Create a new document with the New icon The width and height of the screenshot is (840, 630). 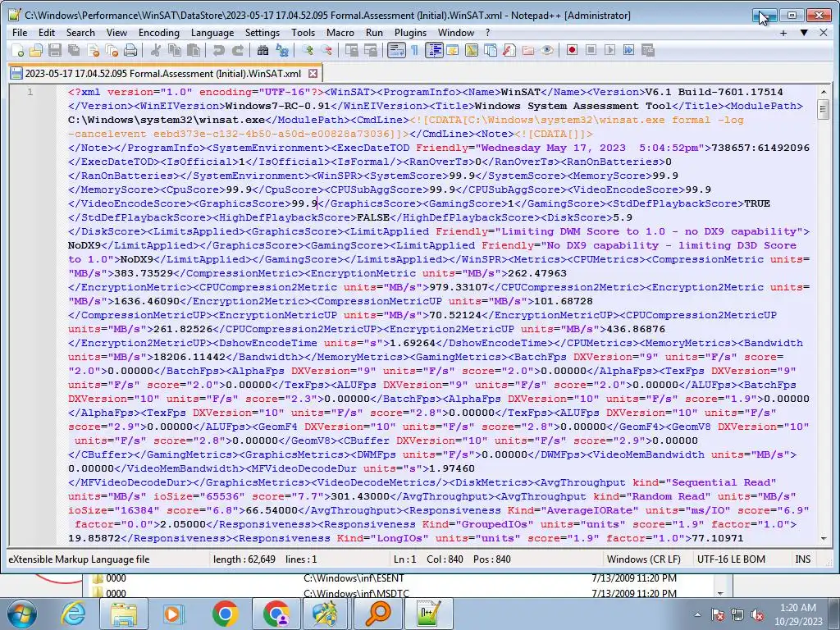click(x=18, y=50)
